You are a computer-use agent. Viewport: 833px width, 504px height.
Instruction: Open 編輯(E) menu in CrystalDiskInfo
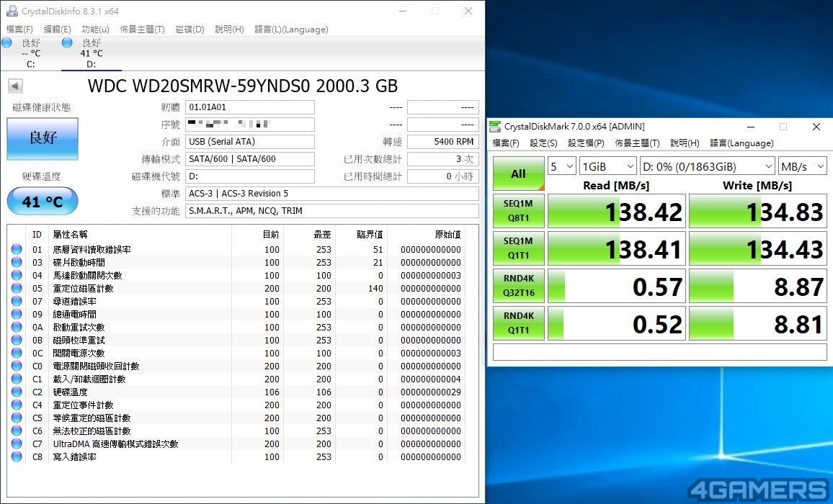coord(58,30)
